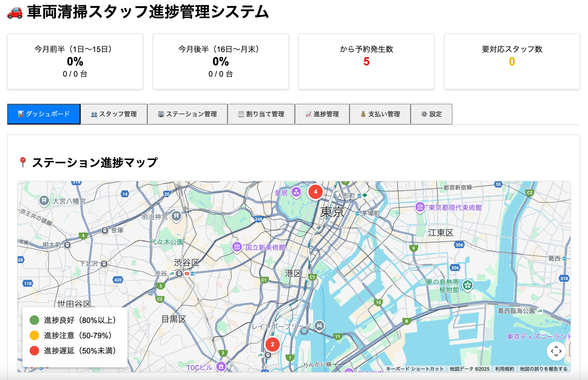
Task: Open the 利用規約 link
Action: pyautogui.click(x=504, y=369)
